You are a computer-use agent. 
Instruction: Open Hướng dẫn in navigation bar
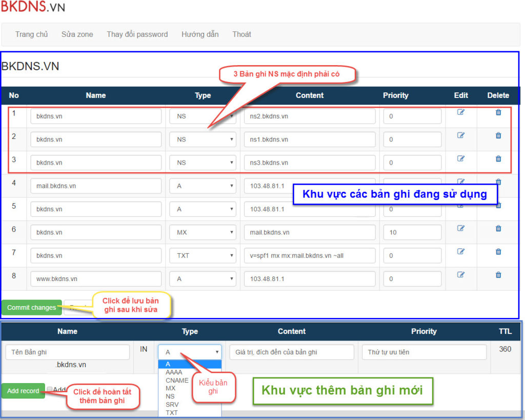point(200,34)
